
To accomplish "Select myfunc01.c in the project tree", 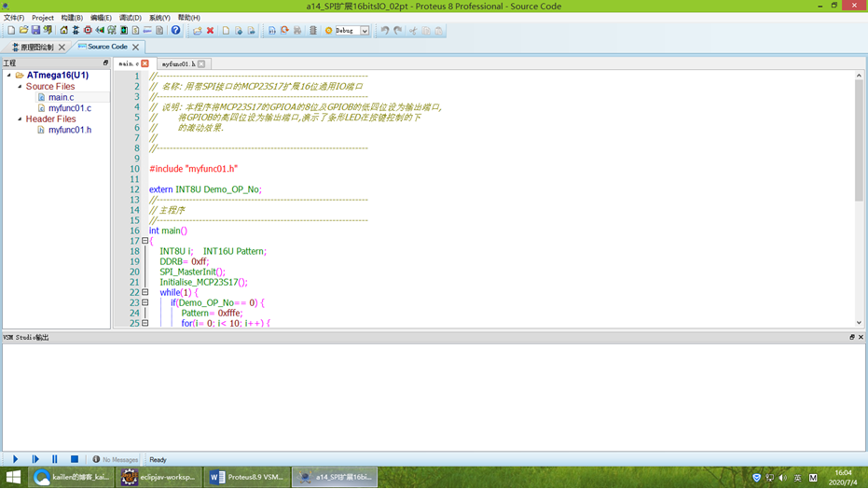I will click(69, 108).
